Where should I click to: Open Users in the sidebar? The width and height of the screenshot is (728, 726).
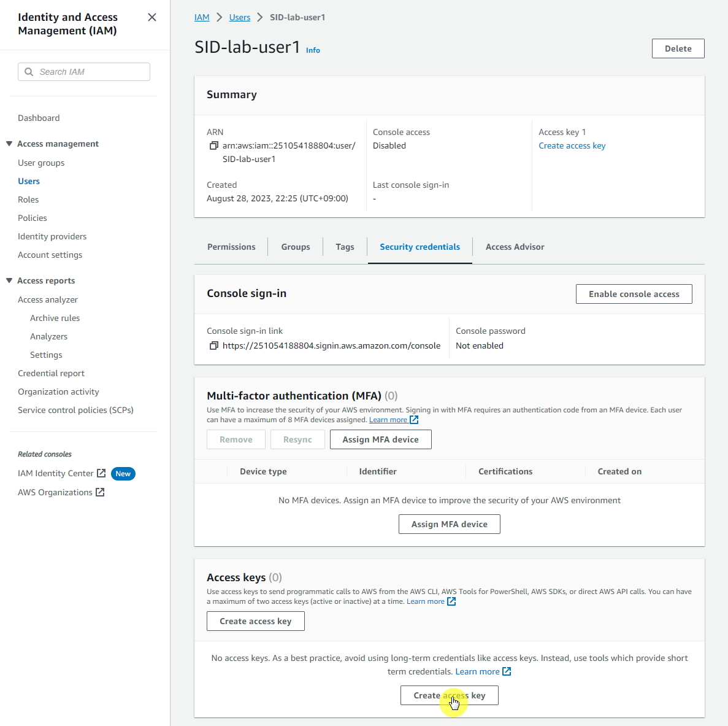(x=29, y=181)
